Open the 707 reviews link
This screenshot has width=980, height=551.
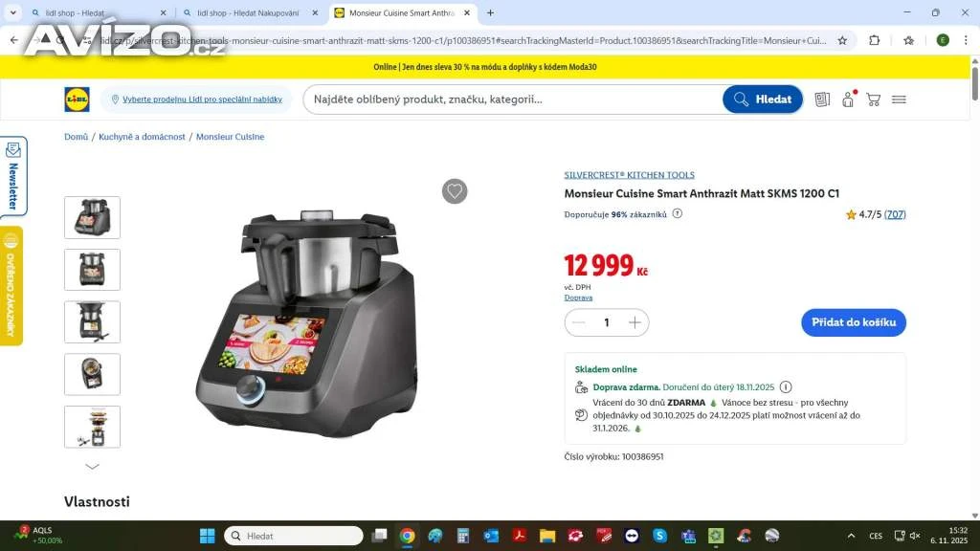point(895,214)
